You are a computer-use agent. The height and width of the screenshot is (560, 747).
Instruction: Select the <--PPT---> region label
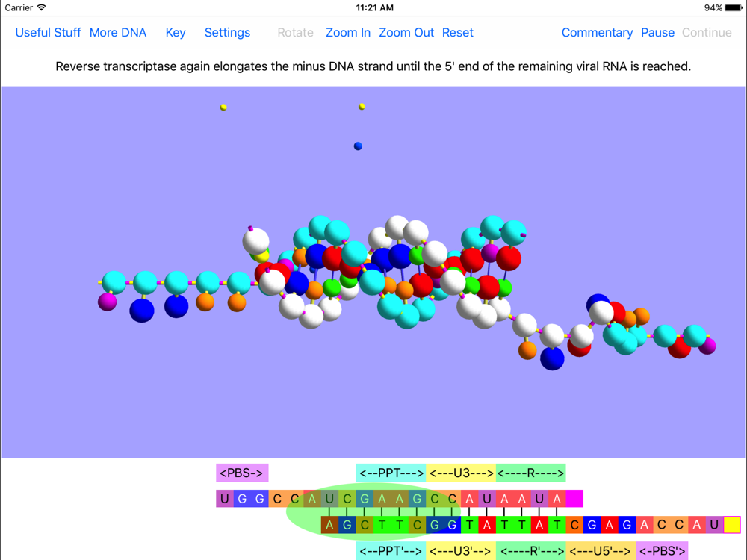point(391,473)
